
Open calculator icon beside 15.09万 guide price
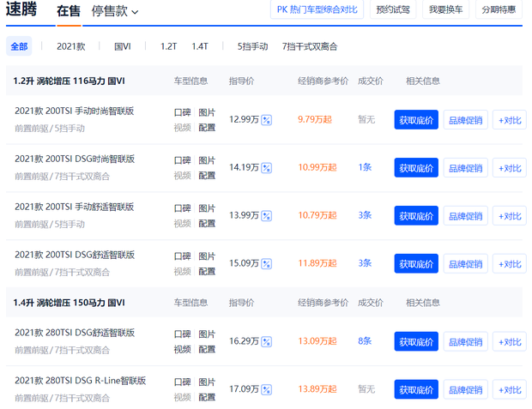[x=266, y=264]
